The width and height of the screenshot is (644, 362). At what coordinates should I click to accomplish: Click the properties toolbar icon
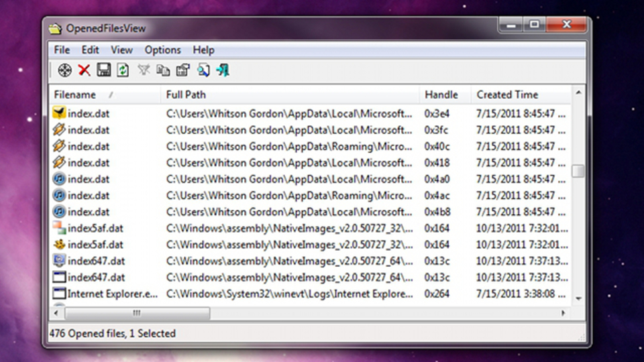pos(182,70)
